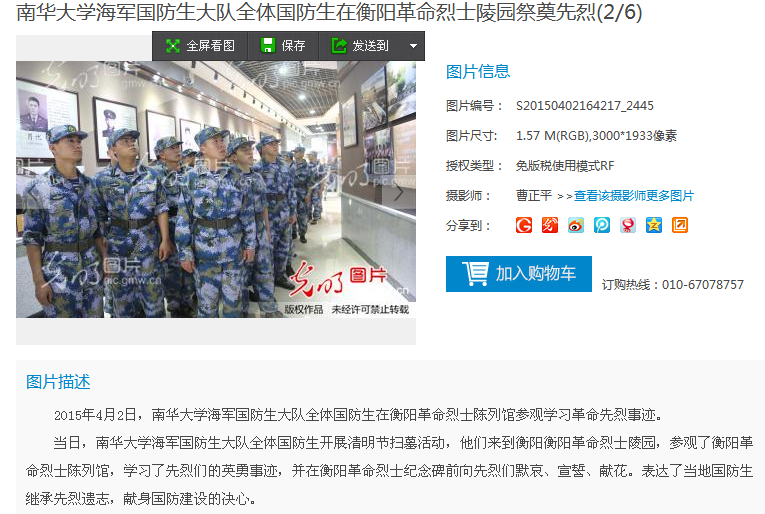Expand the 发送到 dropdown arrow
The width and height of the screenshot is (765, 514).
413,46
